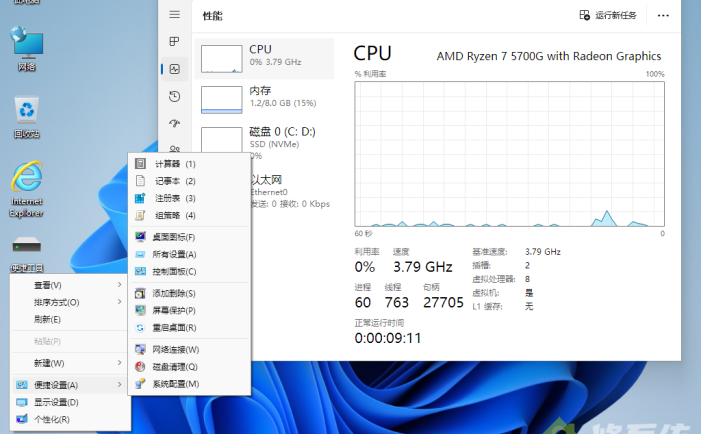
Task: Open Group Policy (组策略) from submenu
Action: (x=189, y=215)
